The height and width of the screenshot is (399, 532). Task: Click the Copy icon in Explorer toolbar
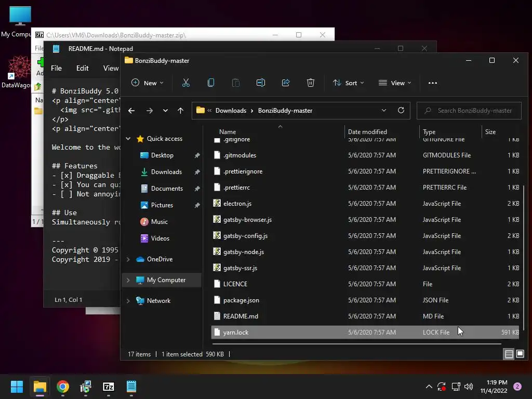point(211,83)
